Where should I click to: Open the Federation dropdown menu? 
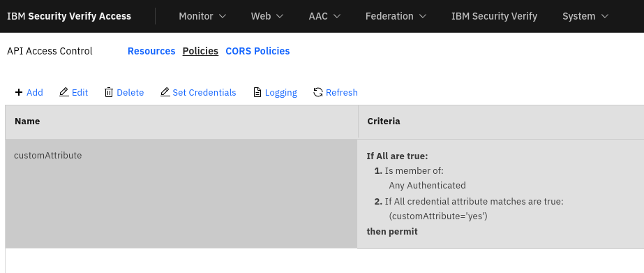(x=396, y=16)
